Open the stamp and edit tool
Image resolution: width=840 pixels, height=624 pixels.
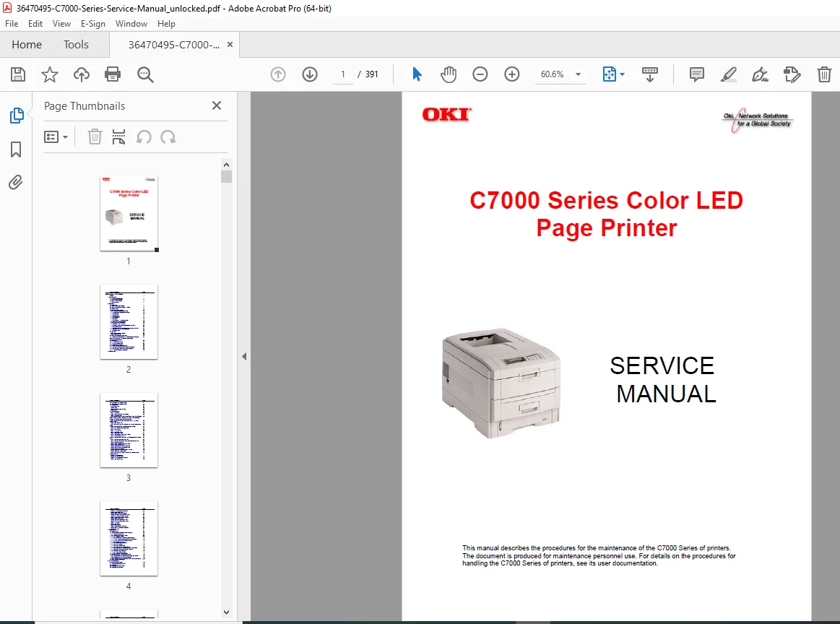pyautogui.click(x=792, y=74)
